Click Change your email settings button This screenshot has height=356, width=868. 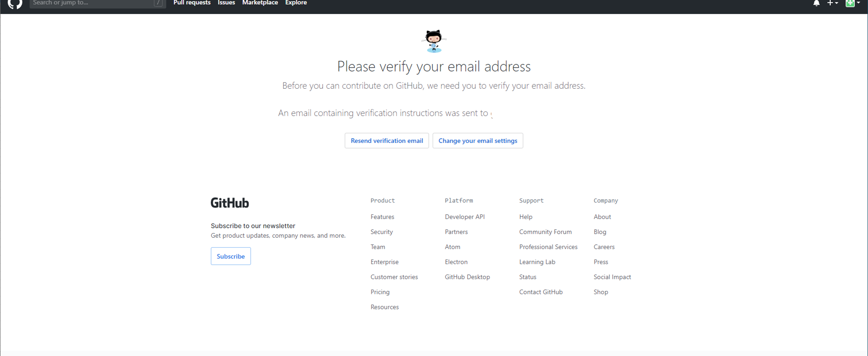478,141
